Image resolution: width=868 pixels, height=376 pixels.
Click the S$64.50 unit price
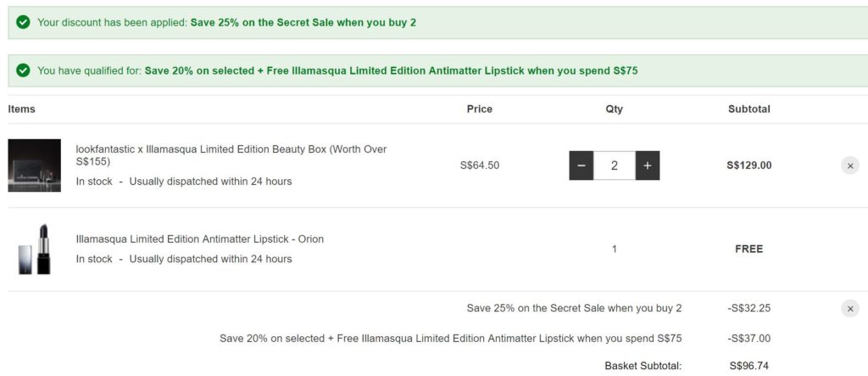click(479, 166)
